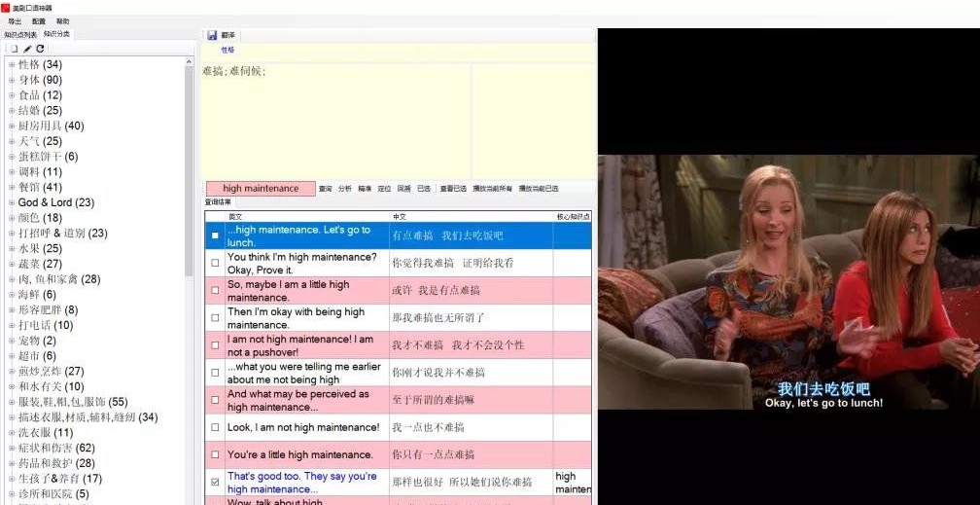Screen dimensions: 980x505
Task: Select the 调料 (11) tree item
Action: [40, 171]
